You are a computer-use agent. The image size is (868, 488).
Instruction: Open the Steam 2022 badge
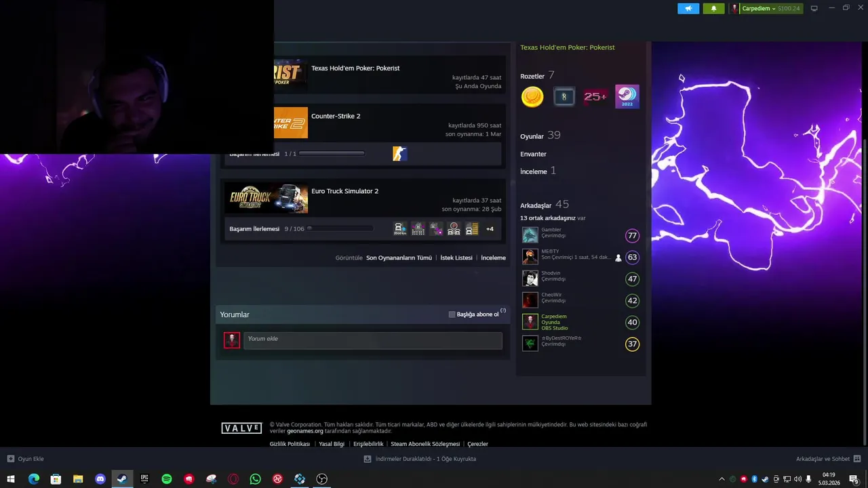(627, 97)
